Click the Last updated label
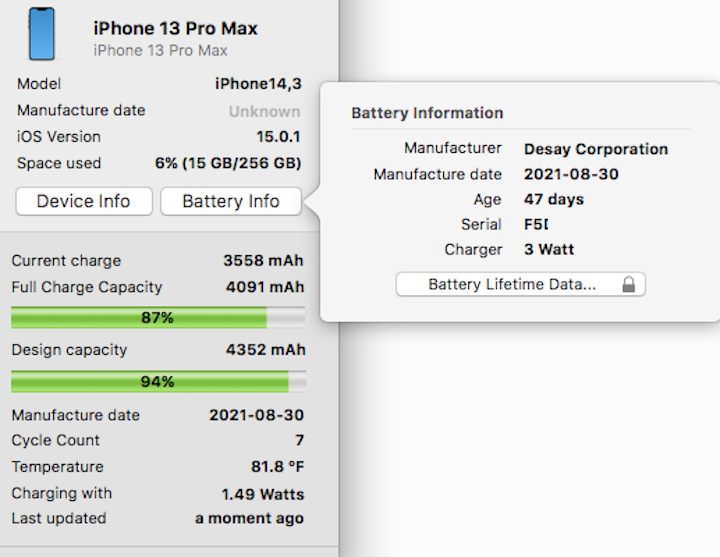The image size is (720, 557). 59,518
